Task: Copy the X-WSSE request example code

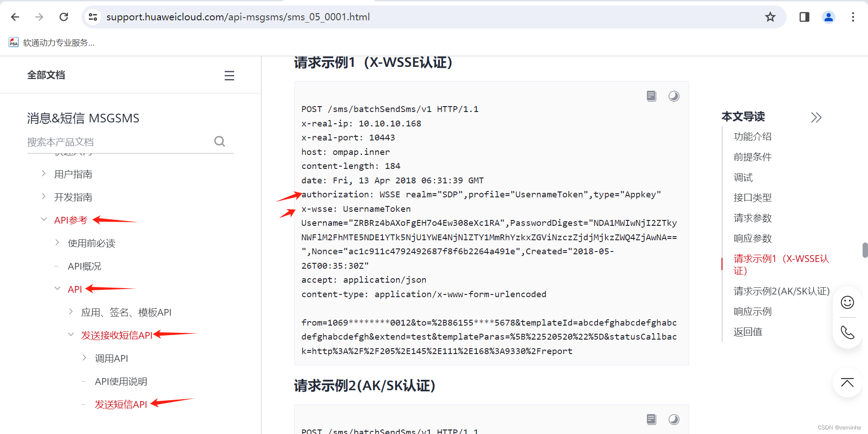Action: tap(651, 96)
